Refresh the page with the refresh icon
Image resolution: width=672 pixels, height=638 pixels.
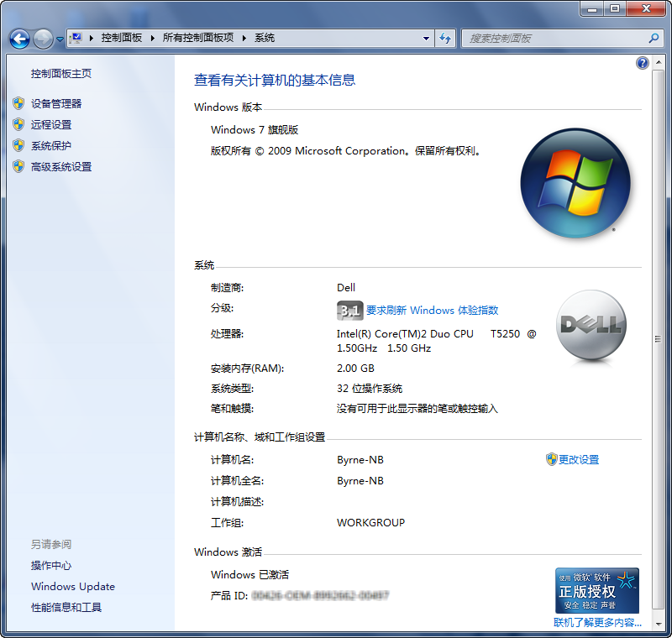pyautogui.click(x=445, y=38)
